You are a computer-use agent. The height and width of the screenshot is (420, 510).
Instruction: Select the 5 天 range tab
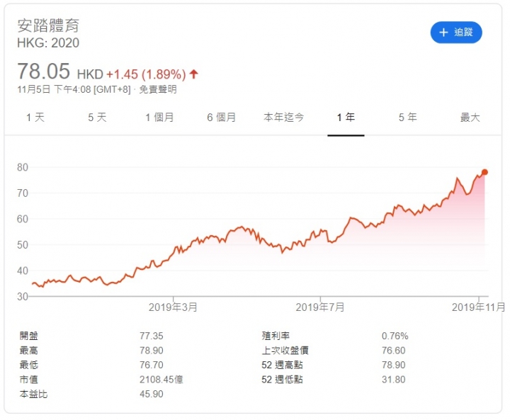pos(97,117)
